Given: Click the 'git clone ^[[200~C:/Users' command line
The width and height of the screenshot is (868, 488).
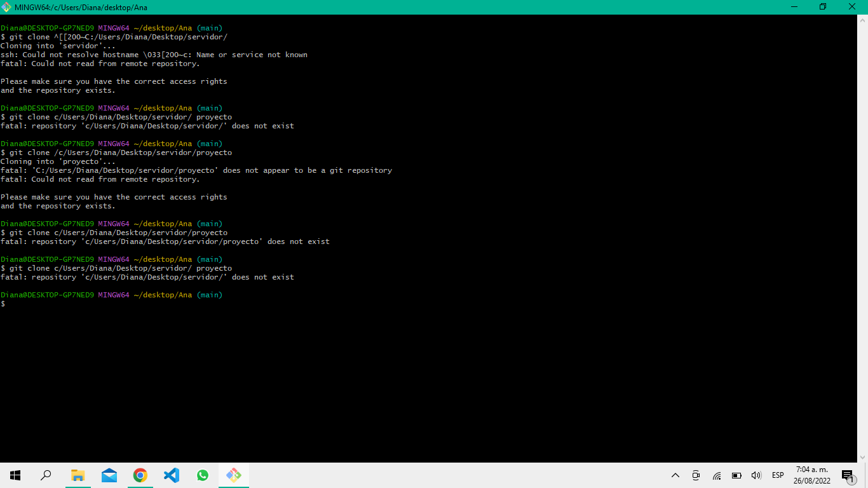Looking at the screenshot, I should pyautogui.click(x=114, y=37).
